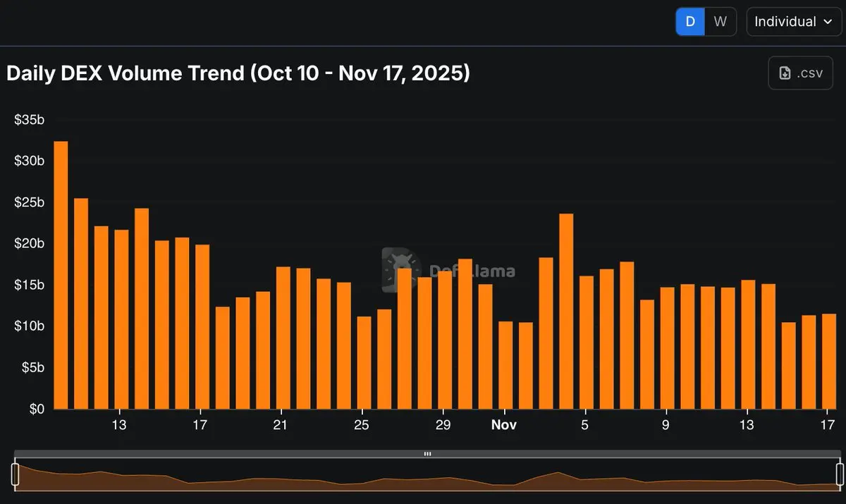Click the range slider top grip bar

[x=427, y=454]
